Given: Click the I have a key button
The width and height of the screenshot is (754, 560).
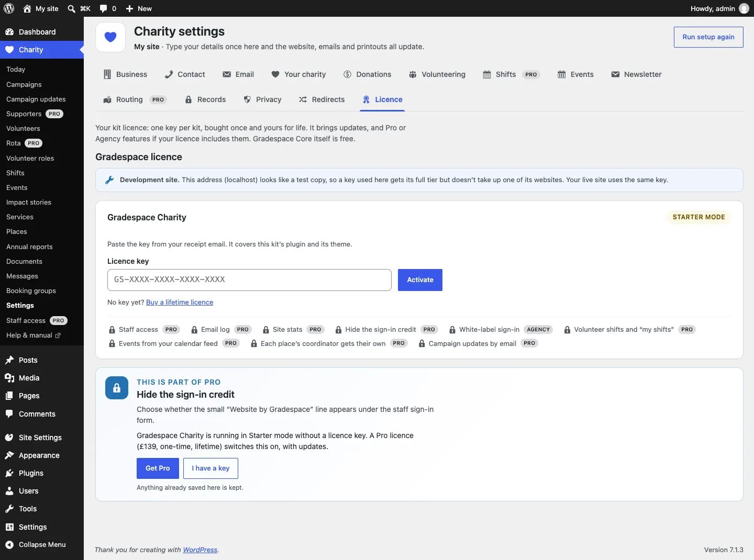Looking at the screenshot, I should pyautogui.click(x=210, y=468).
